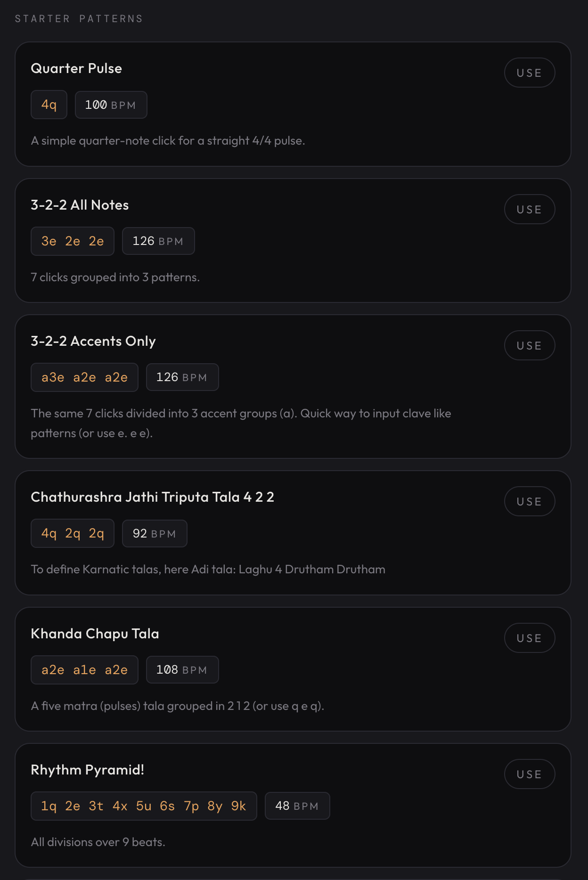588x880 pixels.
Task: Click the 126 BPM badge under 3-2-2 Accents Only
Action: (182, 377)
